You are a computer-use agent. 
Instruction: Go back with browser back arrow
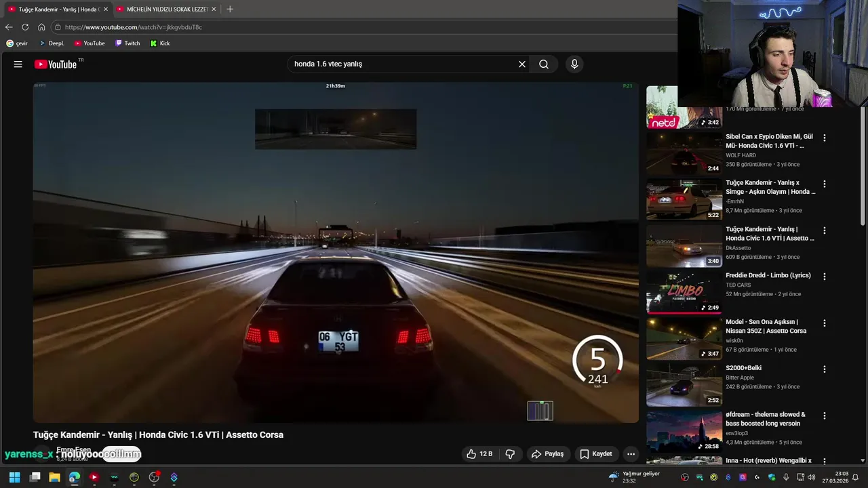tap(9, 27)
